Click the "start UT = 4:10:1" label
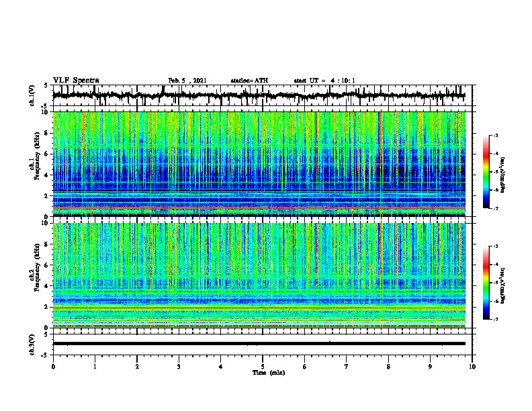532x411 pixels. pos(324,81)
